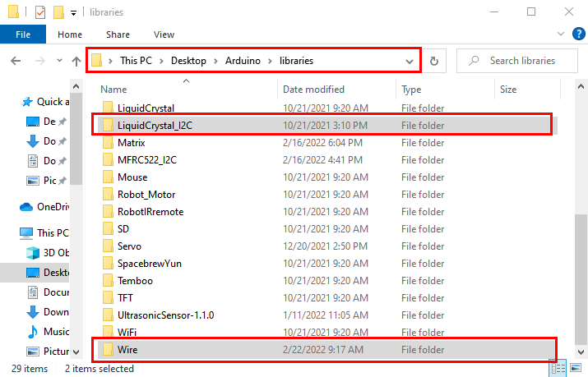The height and width of the screenshot is (377, 588).
Task: Expand the ribbon with the chevron
Action: 561,34
